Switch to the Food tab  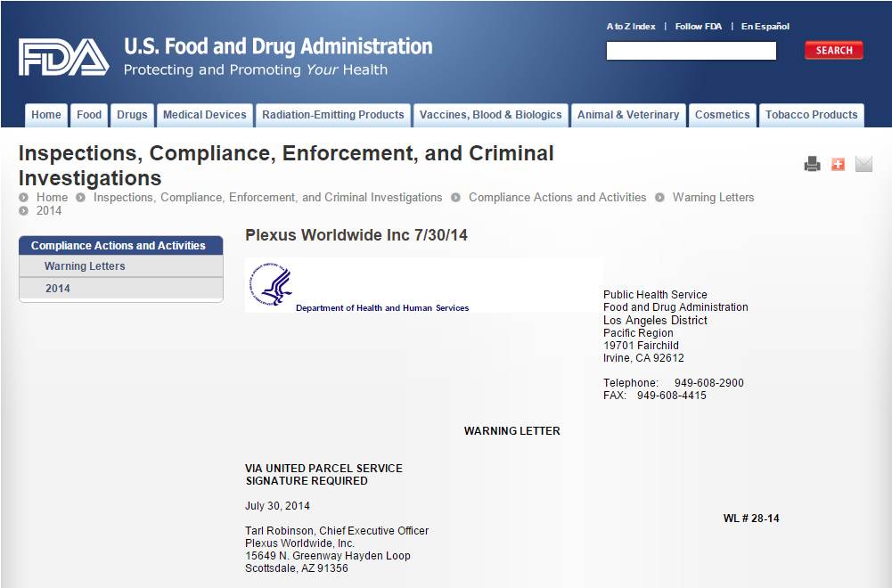(88, 114)
